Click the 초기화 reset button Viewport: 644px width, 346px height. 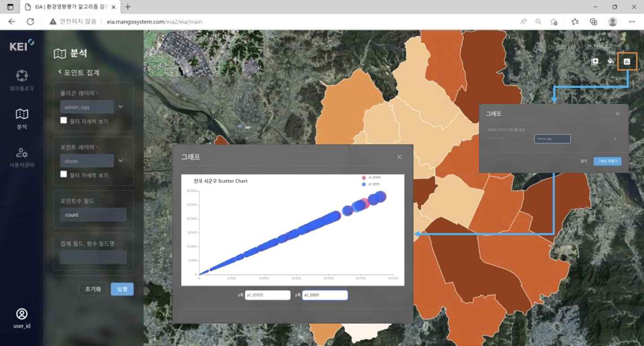click(93, 289)
